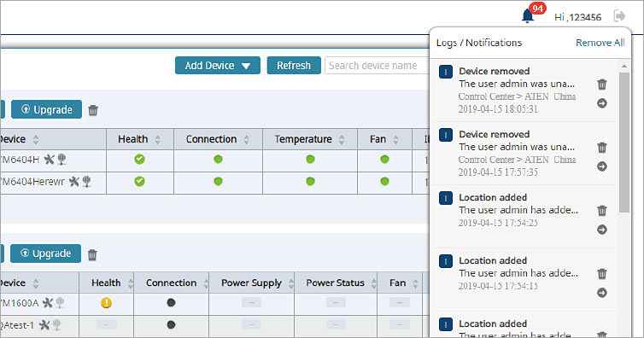Click the first Upgrade button
The image size is (644, 338).
point(46,109)
